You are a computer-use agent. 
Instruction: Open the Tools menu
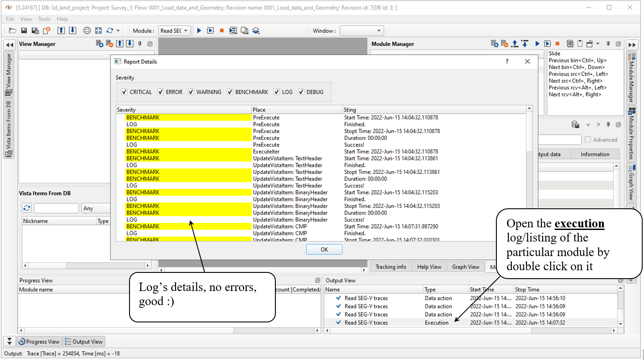click(44, 19)
